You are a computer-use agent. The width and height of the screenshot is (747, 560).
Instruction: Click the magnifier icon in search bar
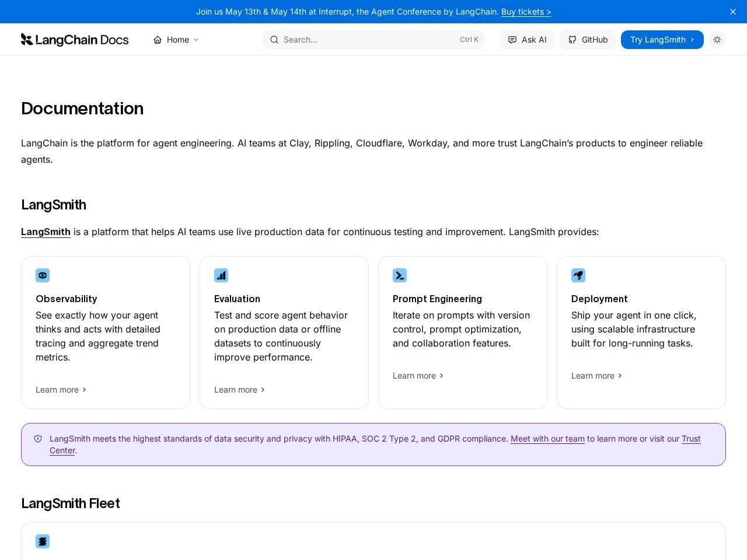point(274,40)
